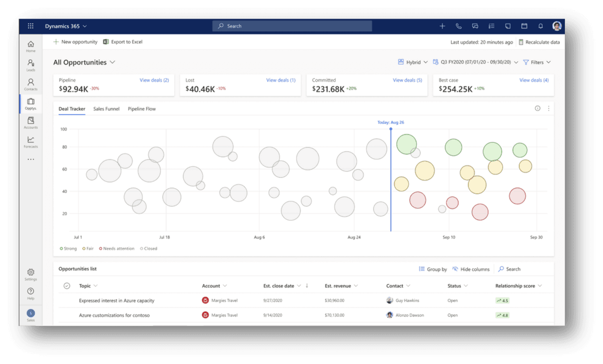The height and width of the screenshot is (364, 603).
Task: Open the notifications bell
Action: (540, 26)
